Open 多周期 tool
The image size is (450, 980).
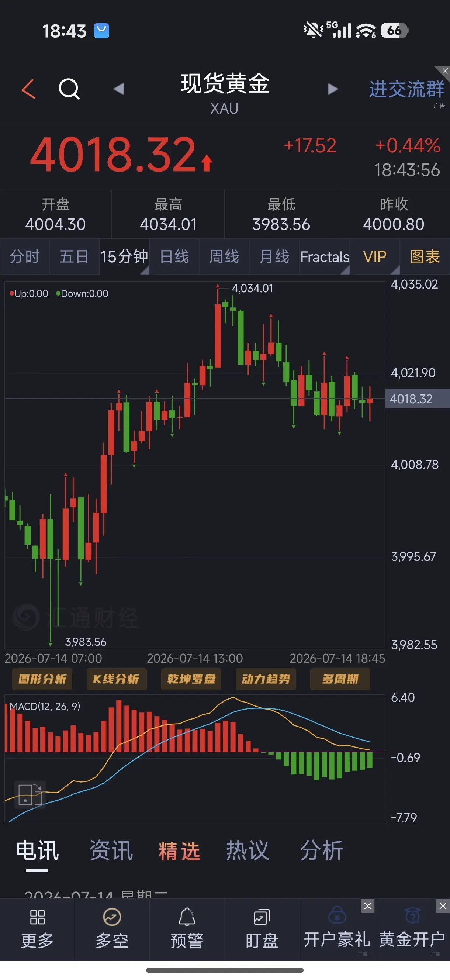(x=340, y=679)
